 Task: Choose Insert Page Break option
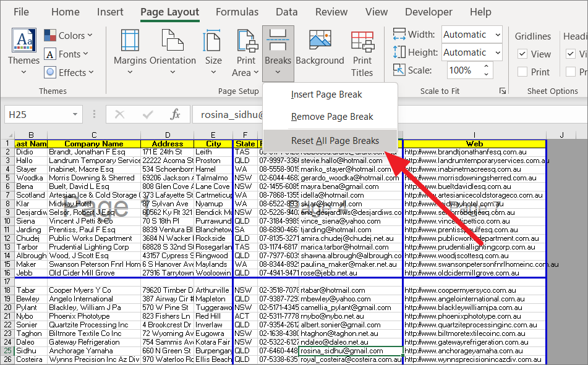[x=326, y=94]
